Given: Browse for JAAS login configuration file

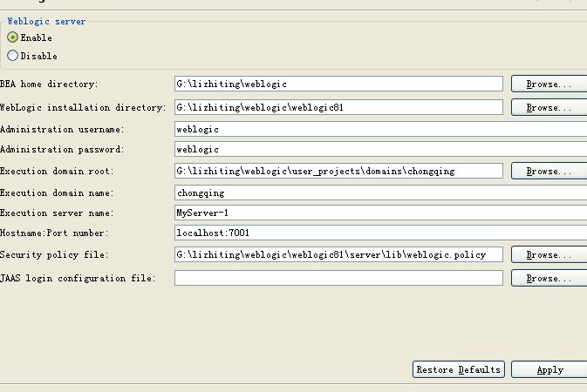Looking at the screenshot, I should pos(549,279).
